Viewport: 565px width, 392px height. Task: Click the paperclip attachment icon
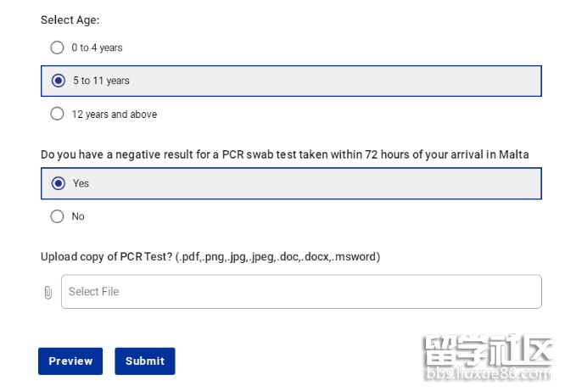[48, 292]
